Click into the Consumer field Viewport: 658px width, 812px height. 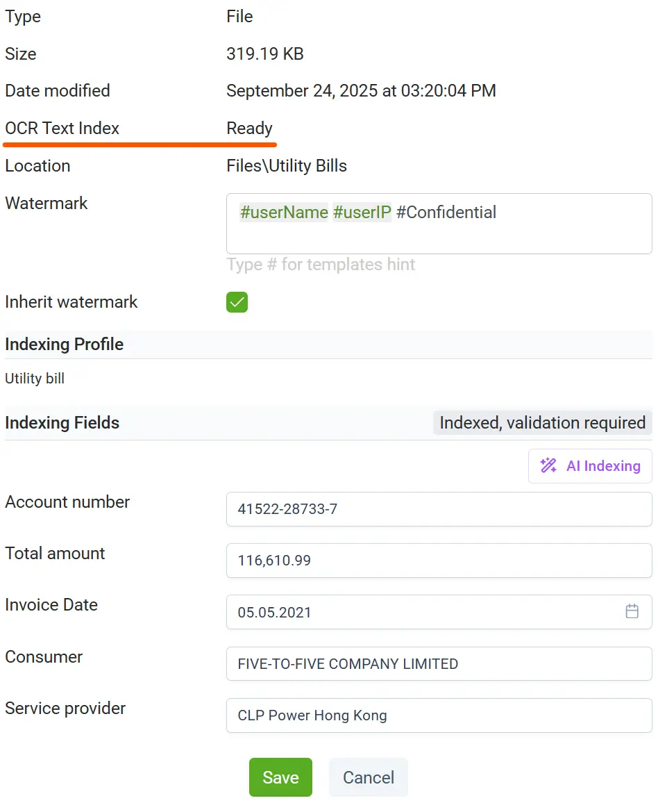pyautogui.click(x=439, y=664)
